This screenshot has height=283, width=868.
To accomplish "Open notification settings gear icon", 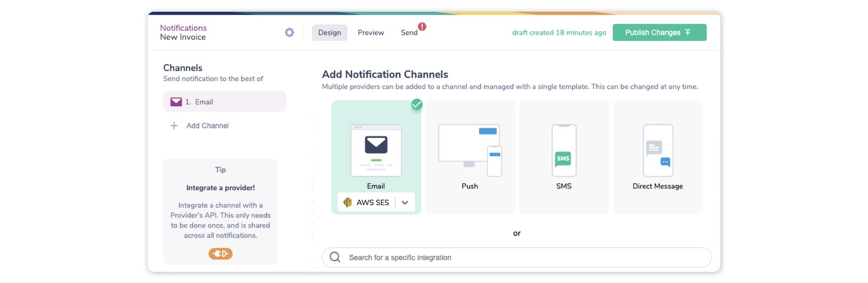I will (x=289, y=32).
